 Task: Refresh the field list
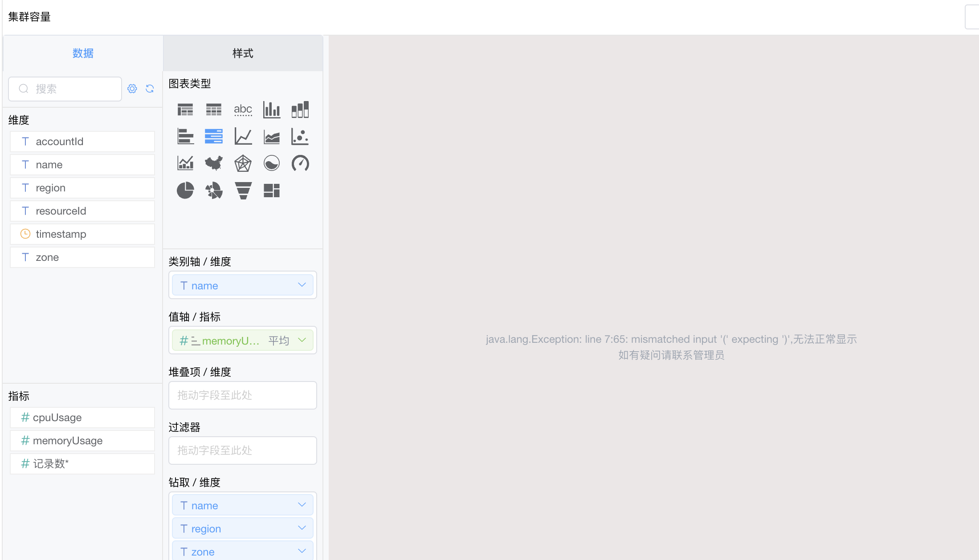[x=150, y=89]
